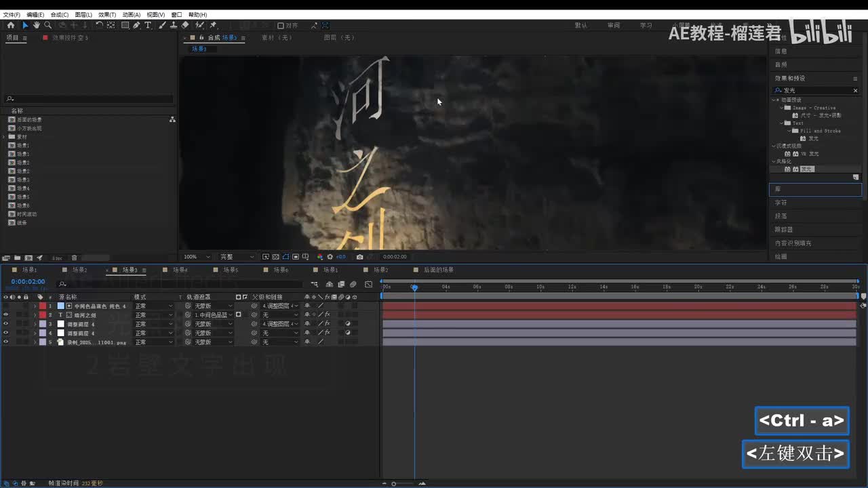Select the Horizontal Type tool

[148, 25]
